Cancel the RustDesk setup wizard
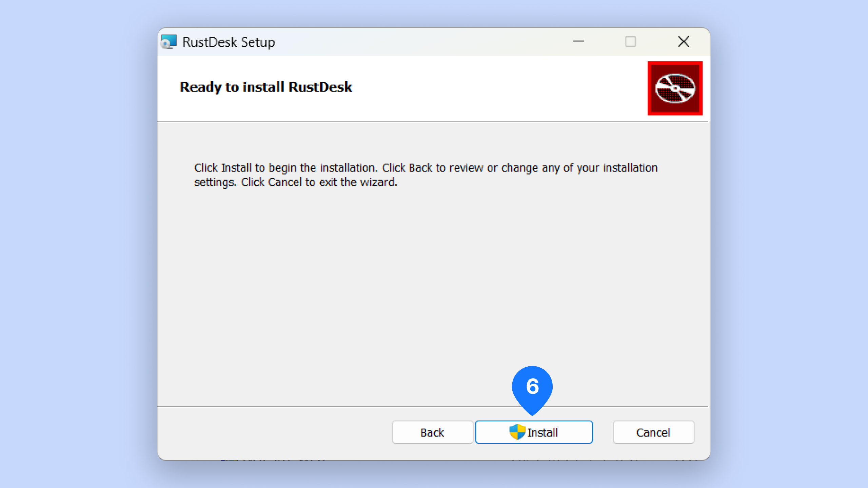This screenshot has height=488, width=868. (653, 432)
